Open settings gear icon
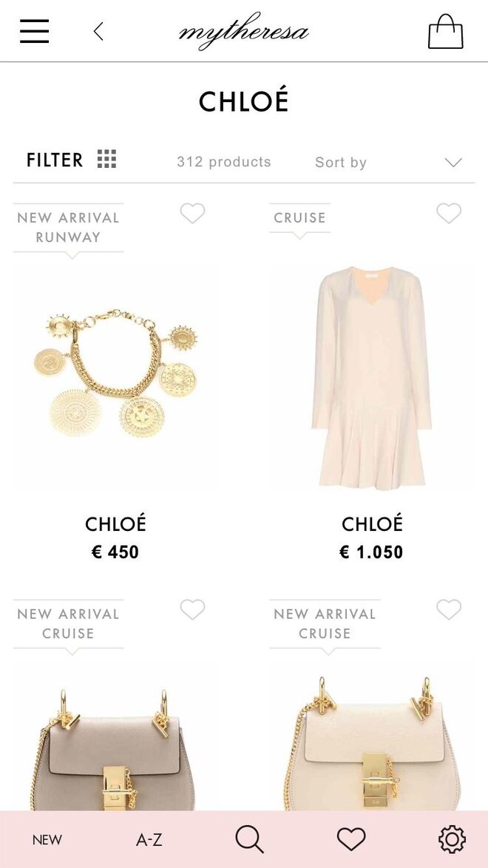This screenshot has width=488, height=868. coord(452,839)
